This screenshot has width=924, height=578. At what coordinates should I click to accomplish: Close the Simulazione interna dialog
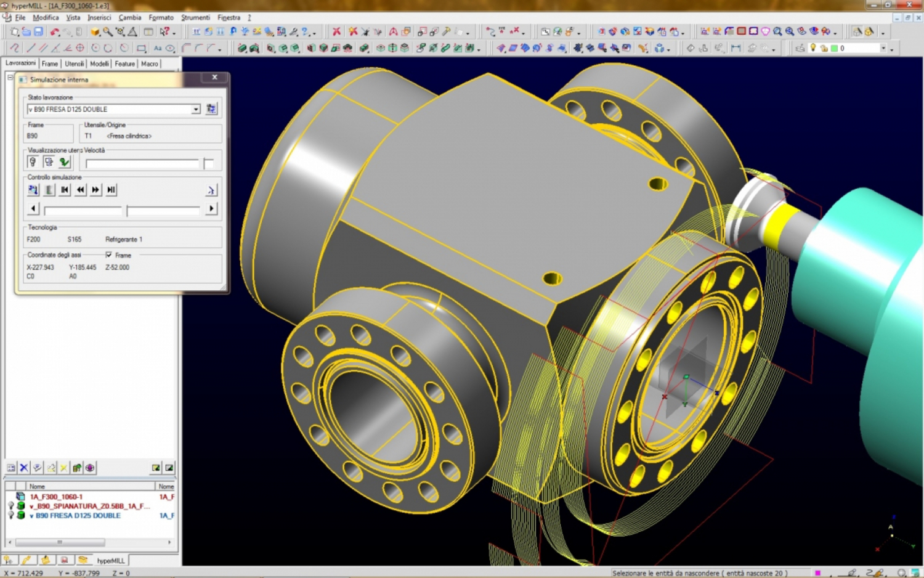(214, 77)
